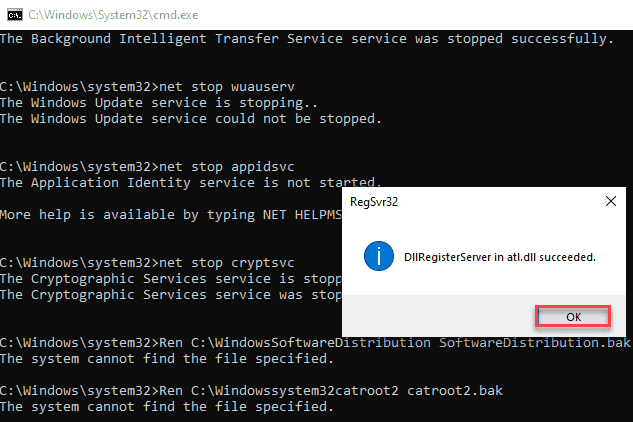Image resolution: width=633 pixels, height=422 pixels.
Task: Click 'Windows Update service could not be stopped' text
Action: (190, 119)
